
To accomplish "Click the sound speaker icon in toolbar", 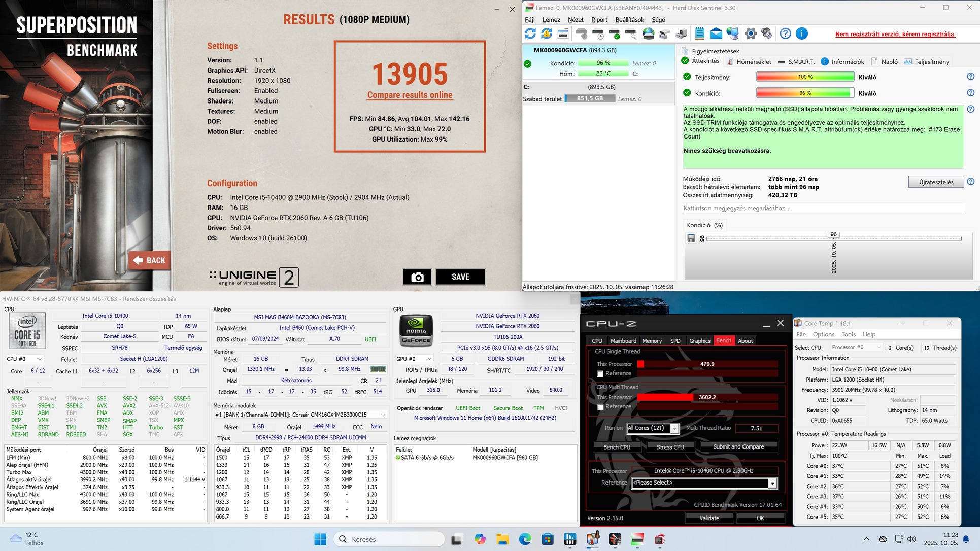I will pyautogui.click(x=767, y=33).
